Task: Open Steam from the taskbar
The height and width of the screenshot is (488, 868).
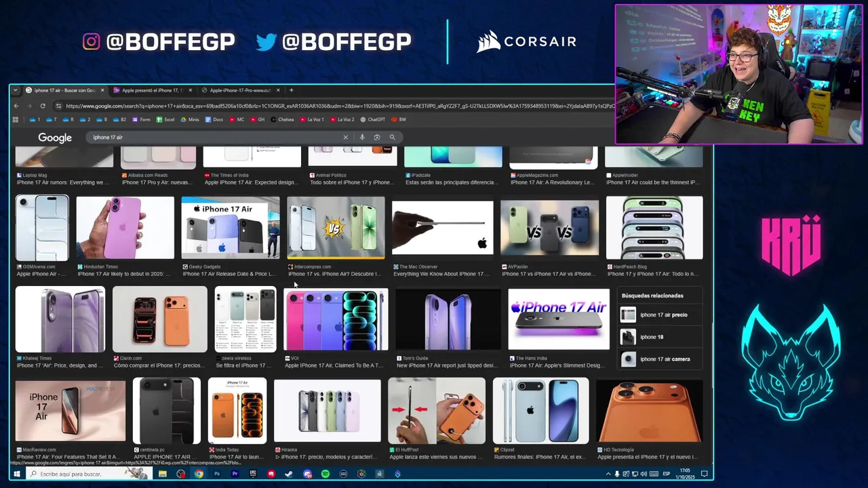Action: 289,474
